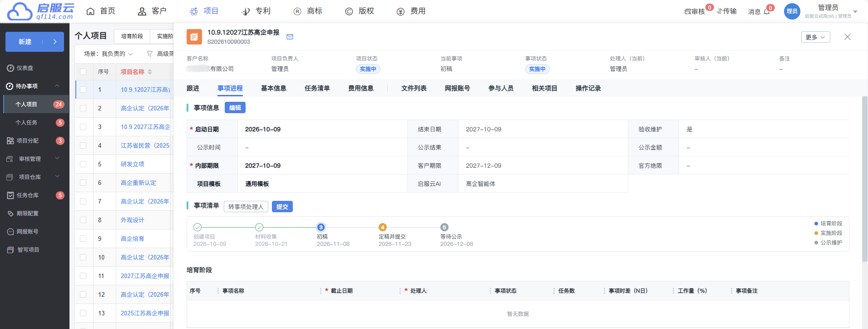Click the envelope icon beside project title

point(290,37)
